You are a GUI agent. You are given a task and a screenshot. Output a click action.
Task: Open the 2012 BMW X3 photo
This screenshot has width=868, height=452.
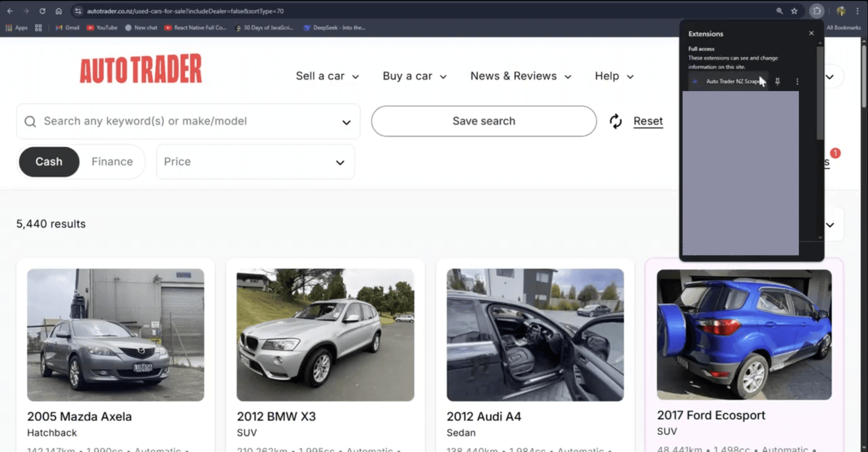[x=325, y=335]
